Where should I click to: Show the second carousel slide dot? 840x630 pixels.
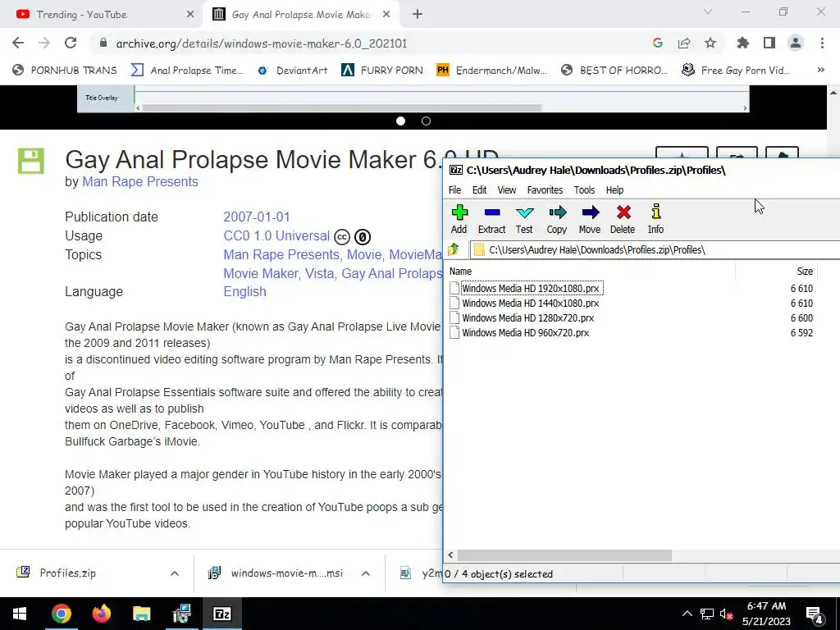(426, 121)
